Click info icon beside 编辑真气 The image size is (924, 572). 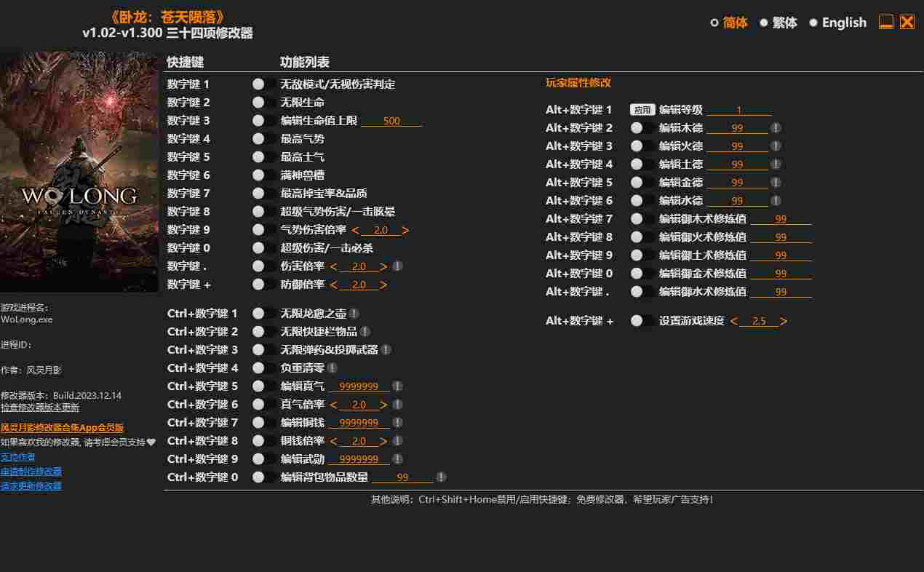tap(397, 386)
